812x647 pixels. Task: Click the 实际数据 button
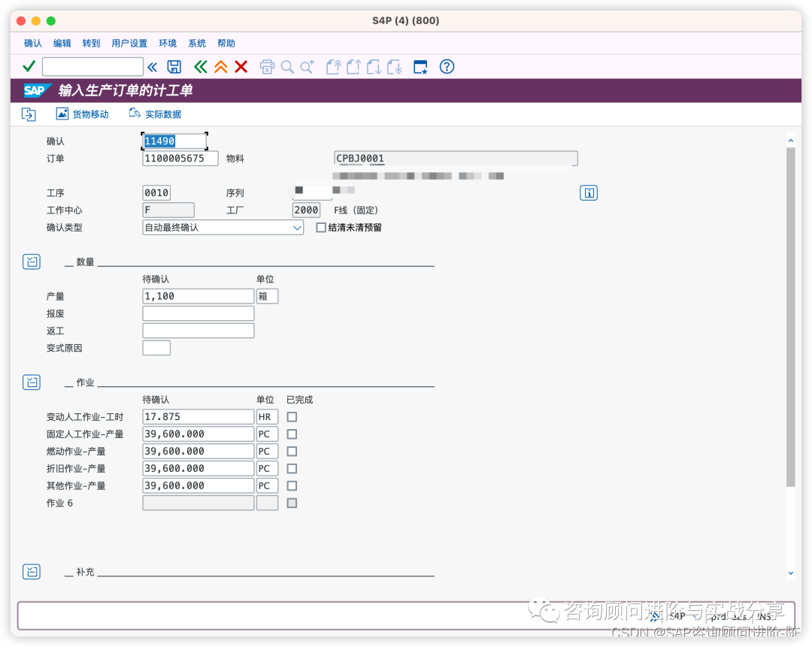(x=156, y=114)
